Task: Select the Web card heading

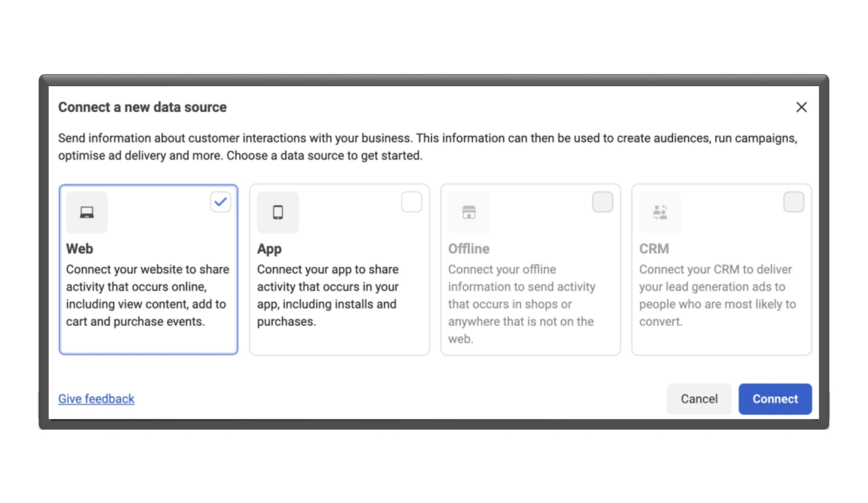Action: click(80, 249)
